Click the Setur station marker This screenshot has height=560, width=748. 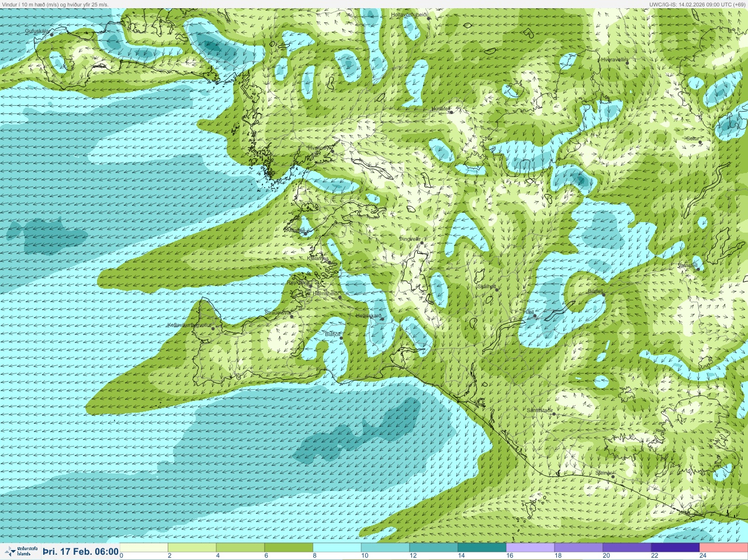[700, 142]
